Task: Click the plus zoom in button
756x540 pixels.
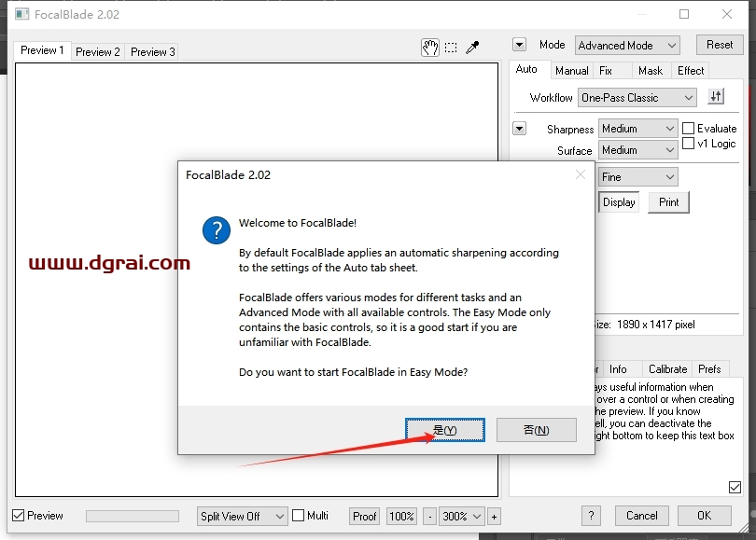Action: 494,517
